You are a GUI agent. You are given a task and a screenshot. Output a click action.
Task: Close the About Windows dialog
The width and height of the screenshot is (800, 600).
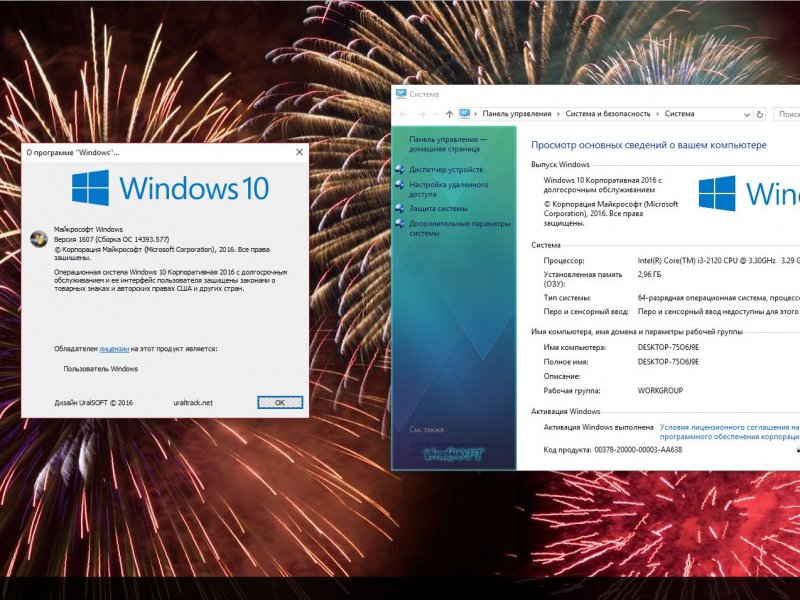[x=299, y=152]
